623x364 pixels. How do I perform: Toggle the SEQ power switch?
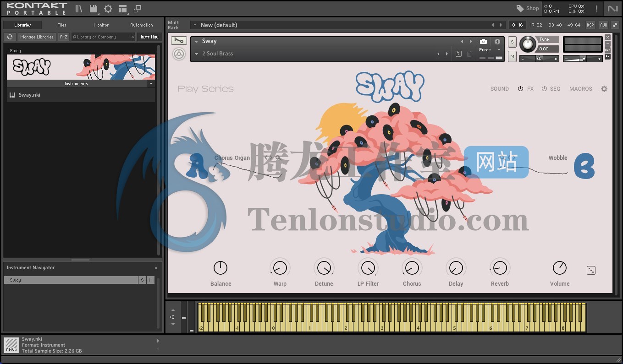tap(544, 89)
